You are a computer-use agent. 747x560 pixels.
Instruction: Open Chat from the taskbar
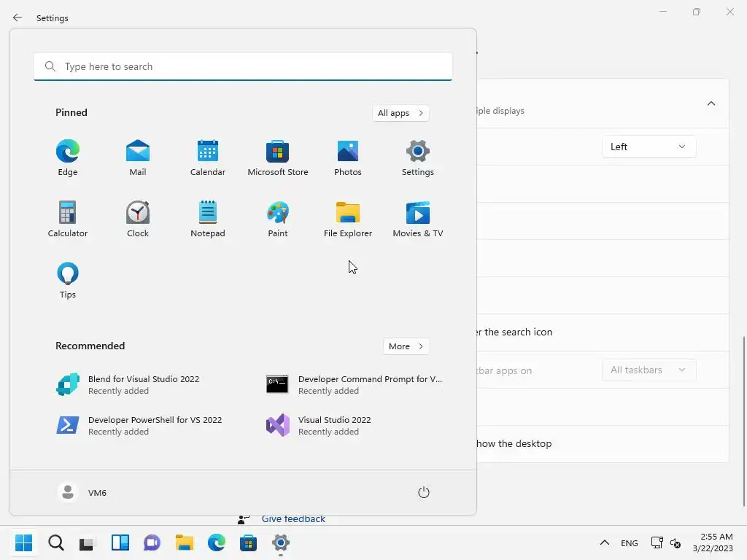click(x=152, y=542)
